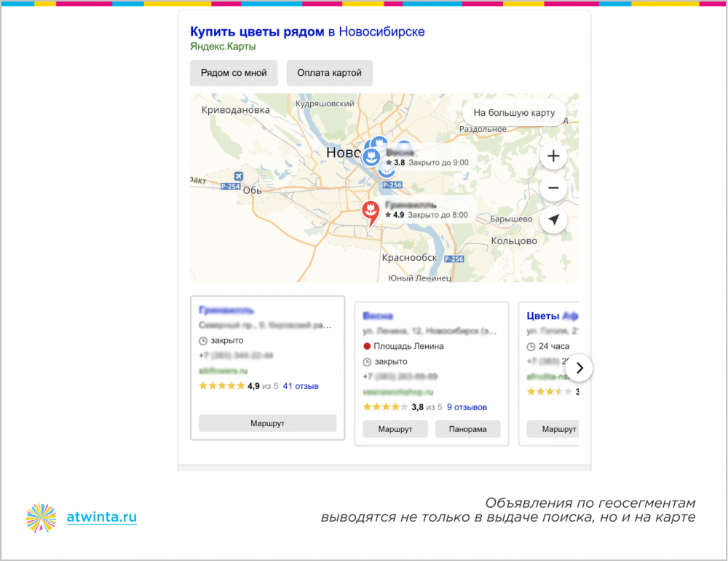728x561 pixels.
Task: Click the red tulip map pin rated 4.9
Action: 371,213
